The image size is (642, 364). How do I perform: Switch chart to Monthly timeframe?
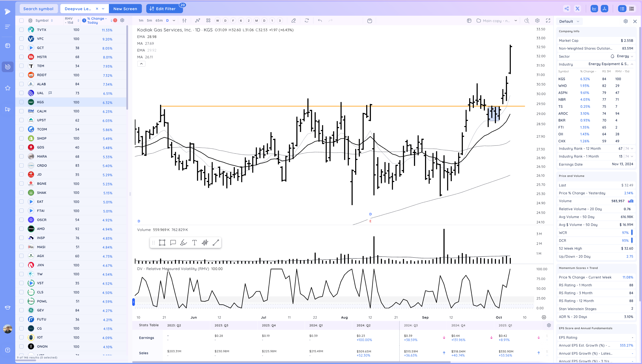click(256, 21)
